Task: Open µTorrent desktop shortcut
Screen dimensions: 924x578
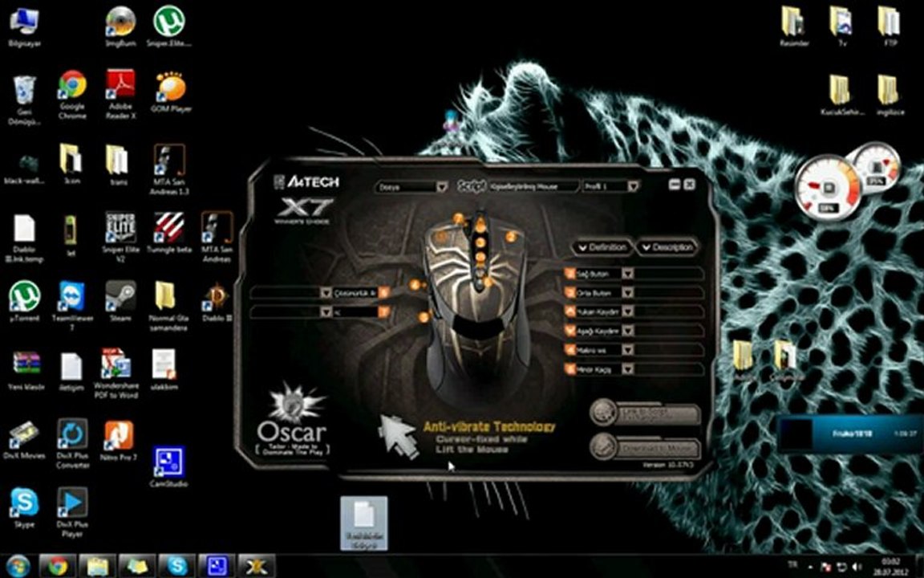Action: [x=24, y=301]
